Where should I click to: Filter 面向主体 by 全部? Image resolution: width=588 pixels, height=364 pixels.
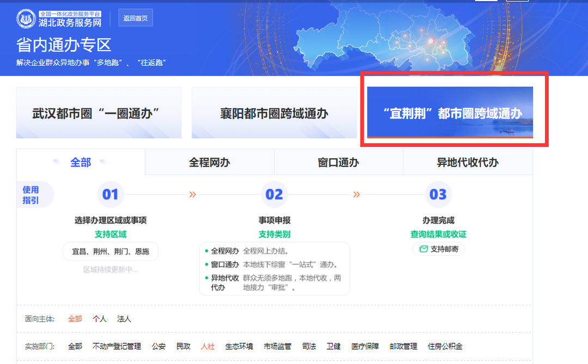tap(75, 319)
